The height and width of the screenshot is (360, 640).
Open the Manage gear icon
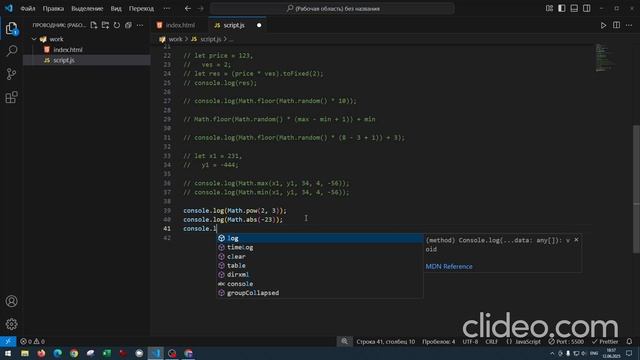click(11, 324)
